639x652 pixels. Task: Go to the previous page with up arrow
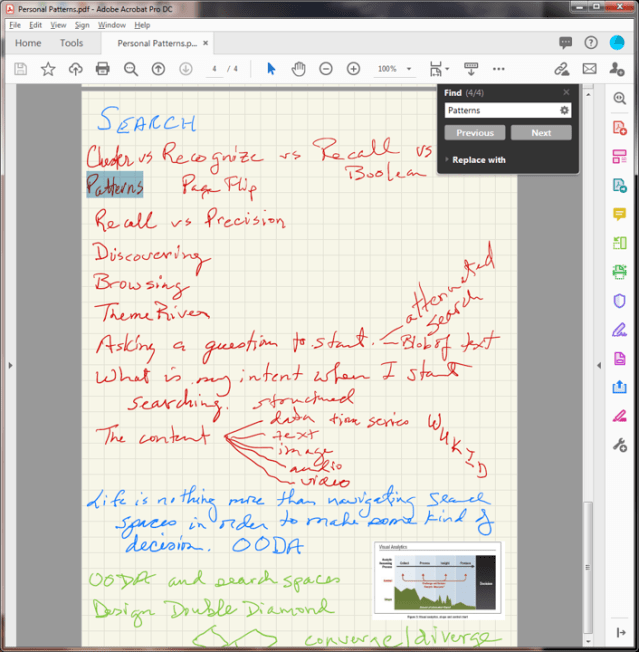click(158, 69)
